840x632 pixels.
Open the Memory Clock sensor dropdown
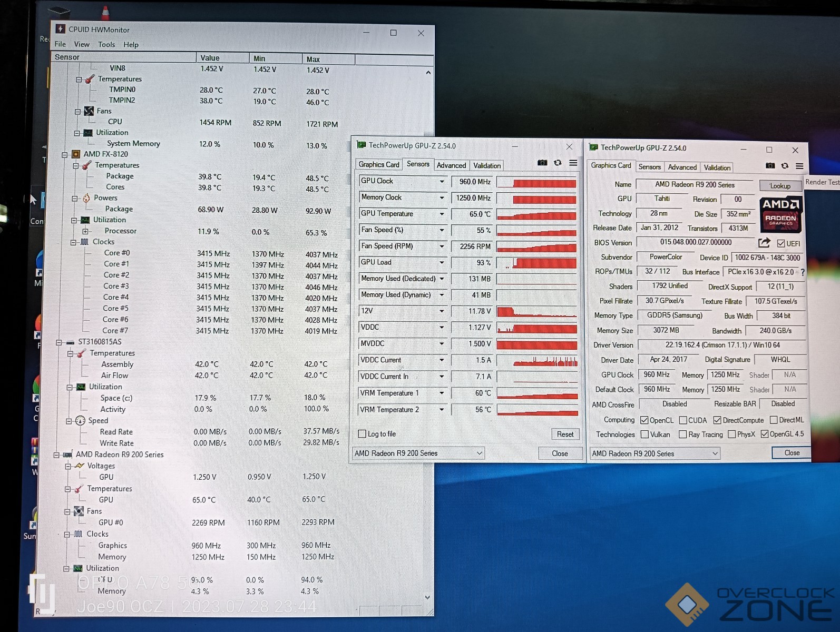442,197
